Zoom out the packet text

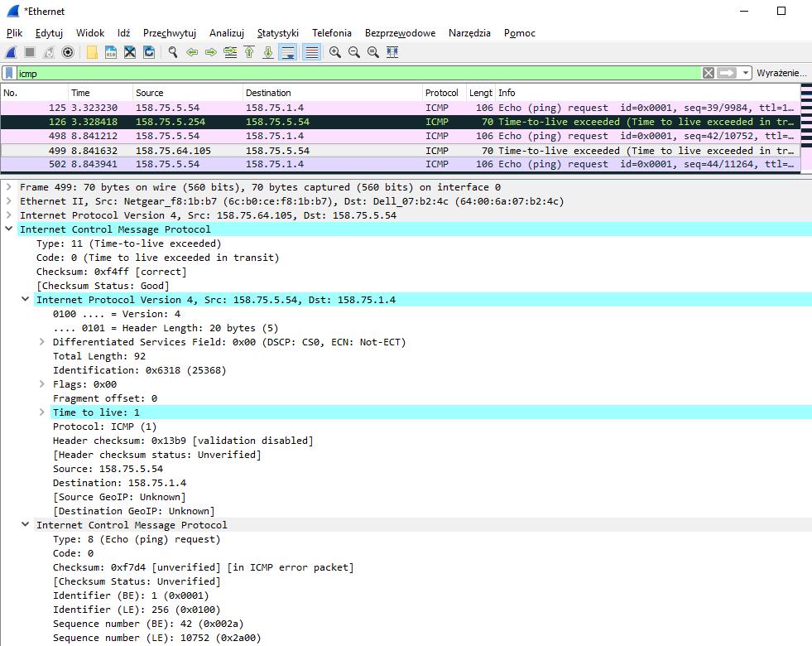(x=354, y=52)
